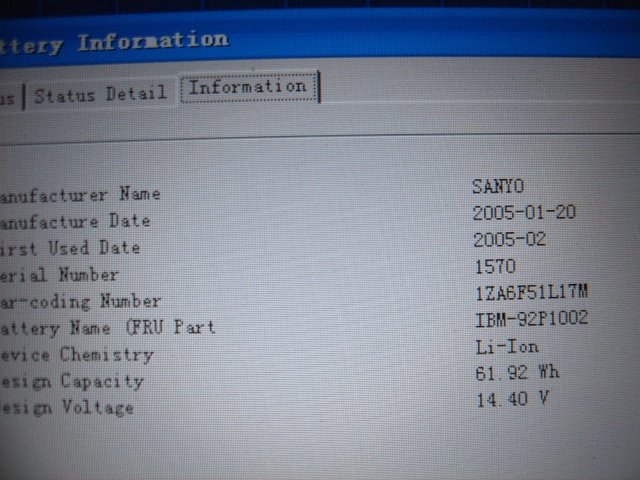This screenshot has height=480, width=640.
Task: Select the Information tab
Action: (249, 87)
